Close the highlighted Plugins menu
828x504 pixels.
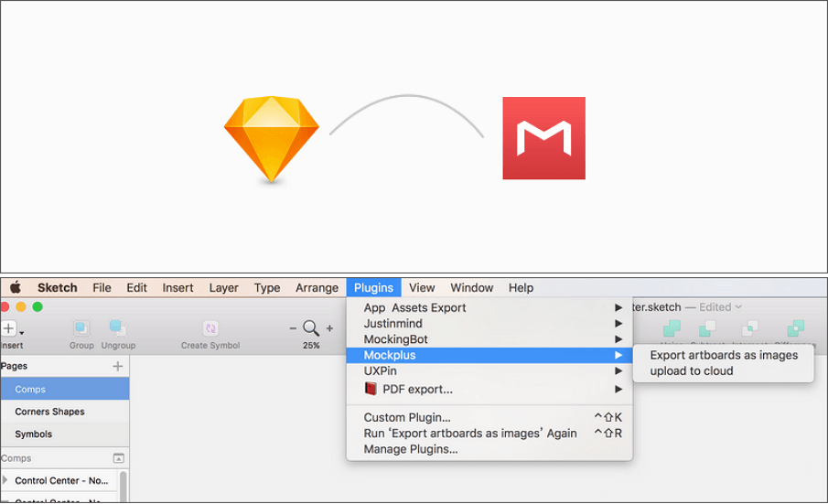[x=374, y=287]
